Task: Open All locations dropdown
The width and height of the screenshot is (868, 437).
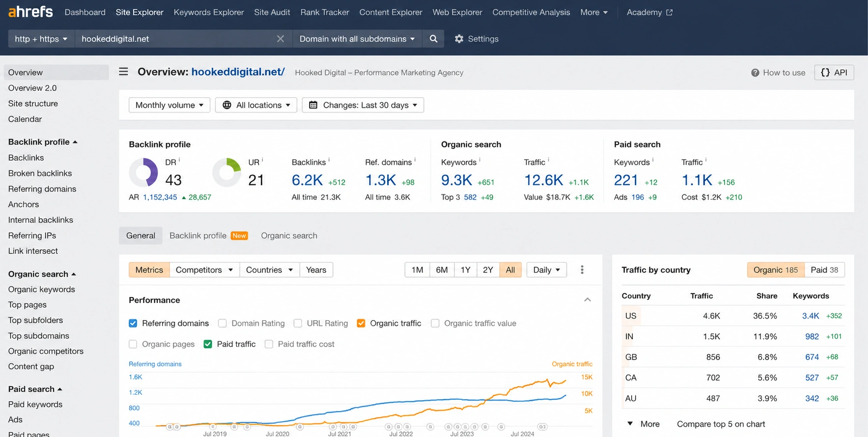Action: click(256, 105)
